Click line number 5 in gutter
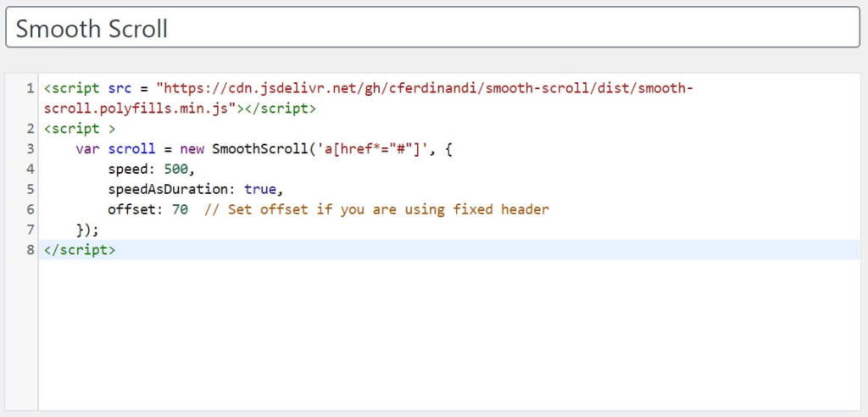 30,189
